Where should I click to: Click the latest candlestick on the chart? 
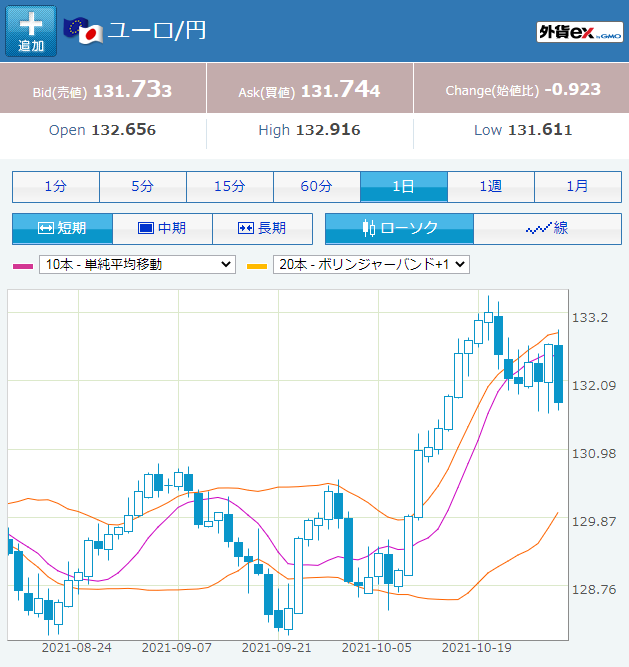click(x=558, y=373)
